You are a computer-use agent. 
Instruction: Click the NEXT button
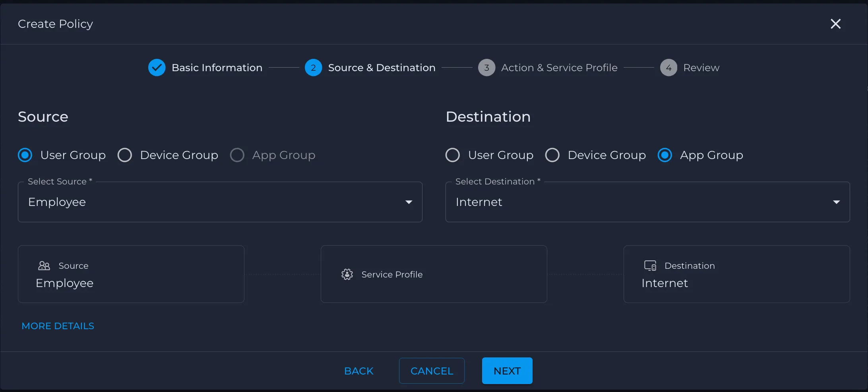(x=507, y=371)
